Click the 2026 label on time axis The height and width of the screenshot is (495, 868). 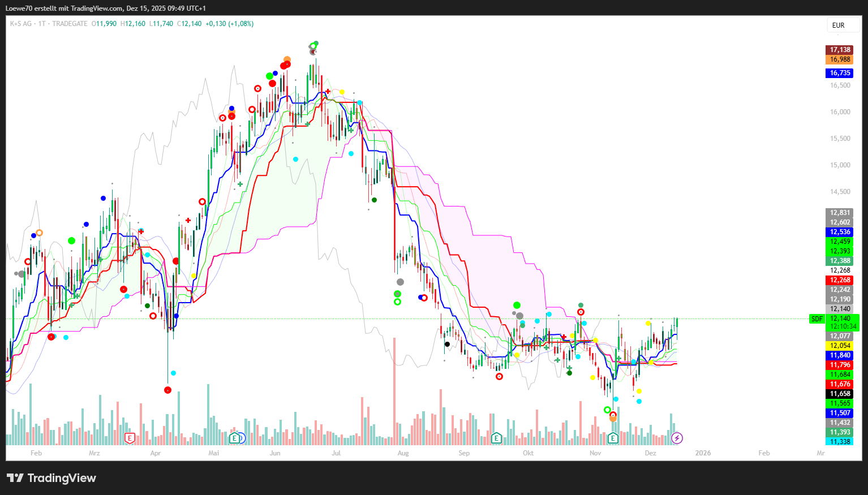(703, 453)
